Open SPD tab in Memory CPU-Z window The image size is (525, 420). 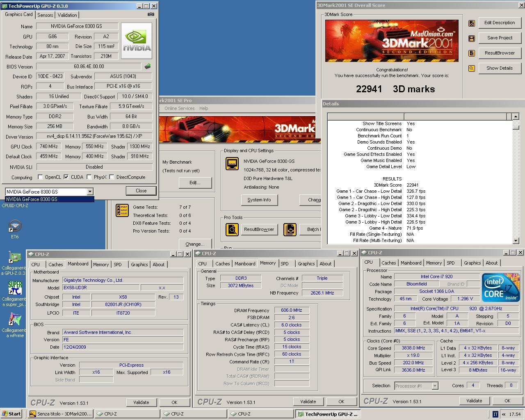285,264
